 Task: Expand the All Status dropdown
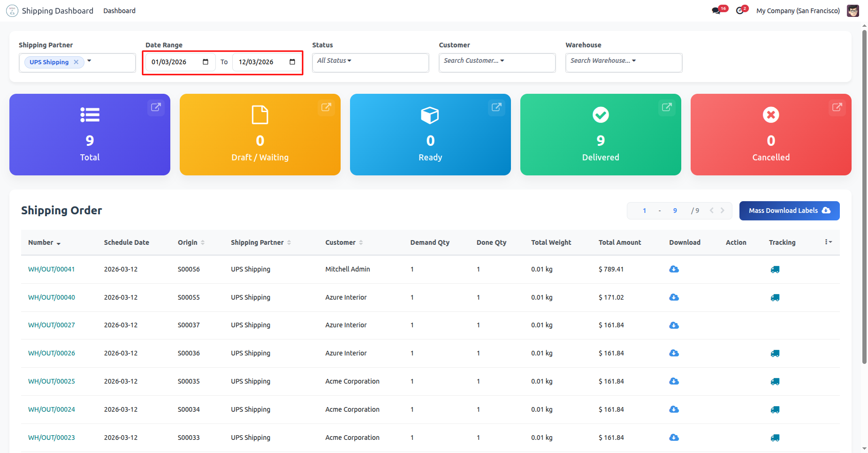(x=334, y=60)
